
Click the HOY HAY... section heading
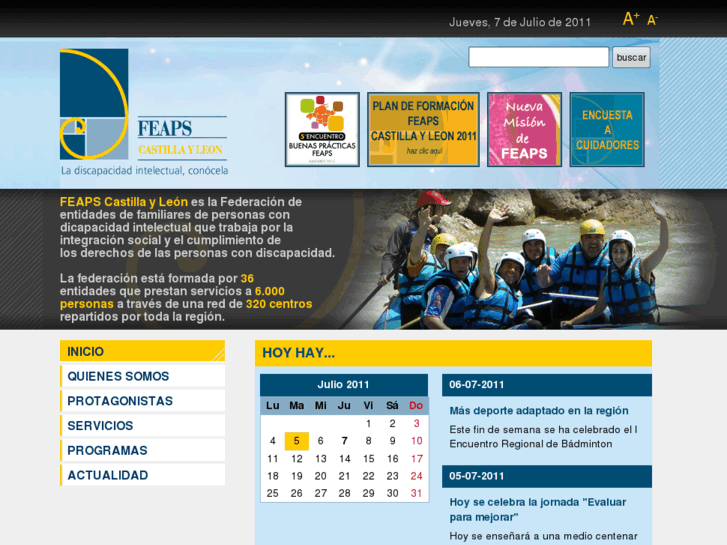tap(453, 353)
